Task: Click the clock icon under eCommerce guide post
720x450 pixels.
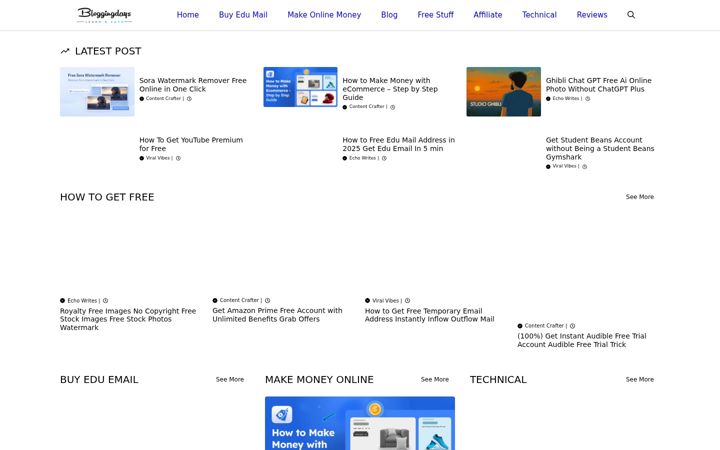Action: (393, 107)
